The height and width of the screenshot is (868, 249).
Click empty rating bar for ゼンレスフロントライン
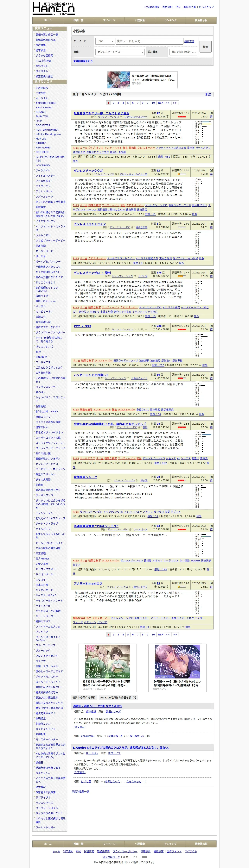tap(182, 227)
